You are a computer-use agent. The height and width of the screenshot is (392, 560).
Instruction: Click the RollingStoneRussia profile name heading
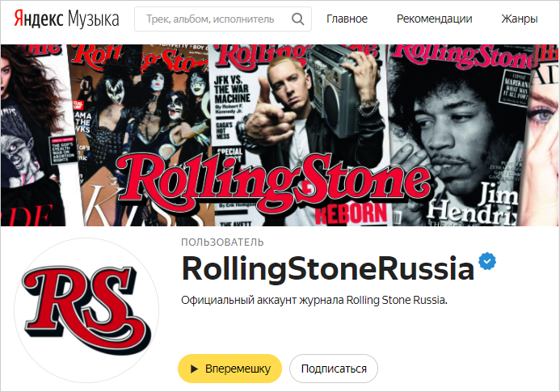328,268
